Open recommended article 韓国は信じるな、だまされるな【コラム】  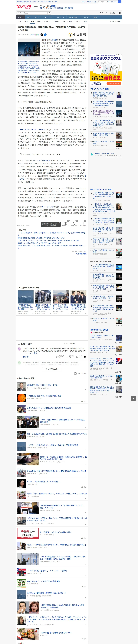(x=43, y=385)
